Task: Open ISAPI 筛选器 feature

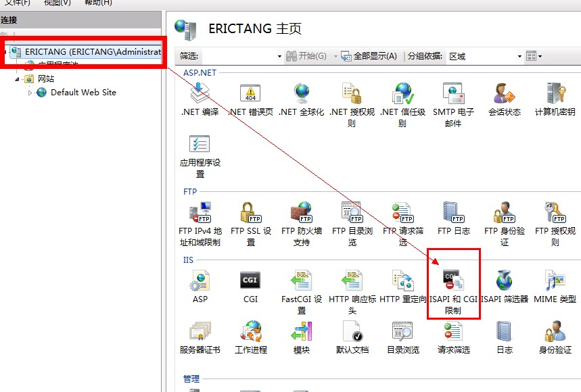Action: pyautogui.click(x=505, y=287)
